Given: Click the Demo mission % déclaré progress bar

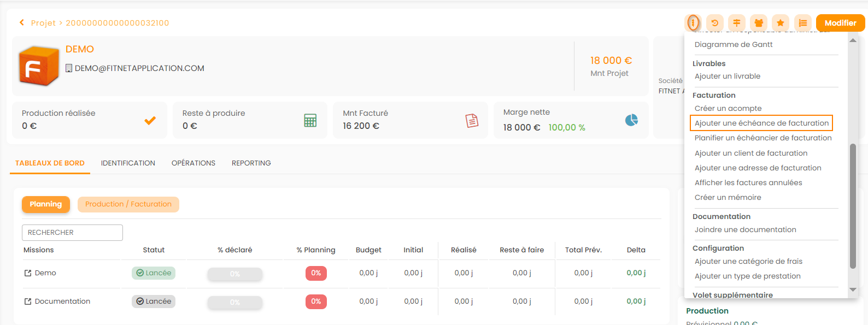Looking at the screenshot, I should point(234,274).
